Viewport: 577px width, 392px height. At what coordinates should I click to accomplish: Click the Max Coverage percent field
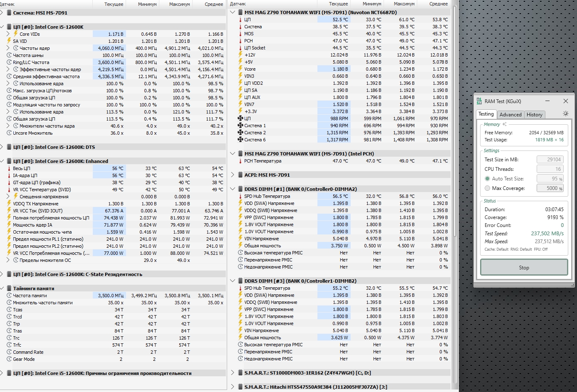coord(550,188)
